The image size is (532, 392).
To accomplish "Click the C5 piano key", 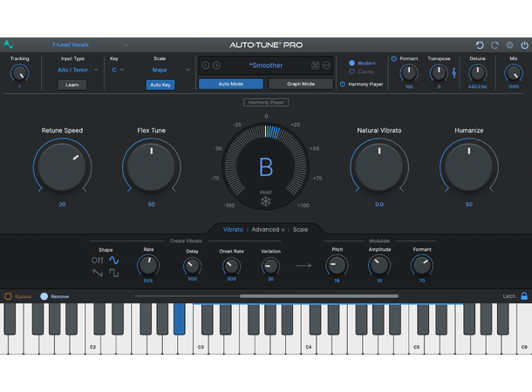I will tap(416, 345).
